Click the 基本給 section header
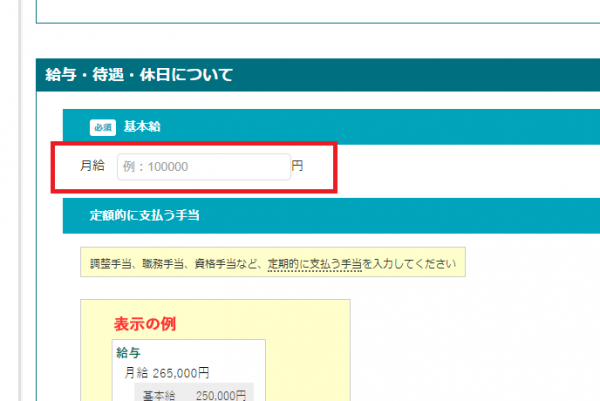600x401 pixels. click(x=331, y=127)
